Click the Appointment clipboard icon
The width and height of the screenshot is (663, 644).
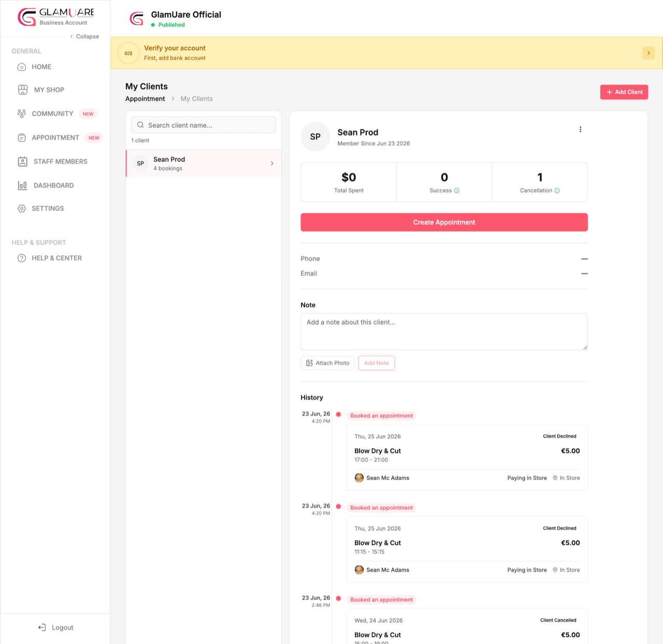[22, 138]
